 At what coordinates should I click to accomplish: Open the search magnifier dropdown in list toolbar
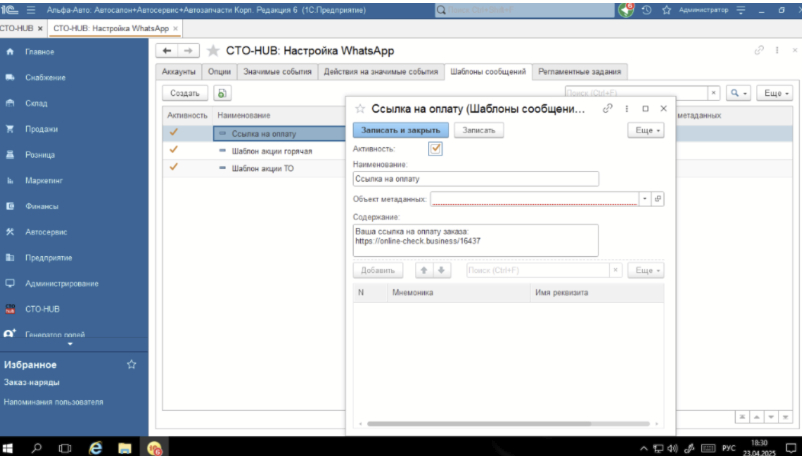click(x=738, y=93)
